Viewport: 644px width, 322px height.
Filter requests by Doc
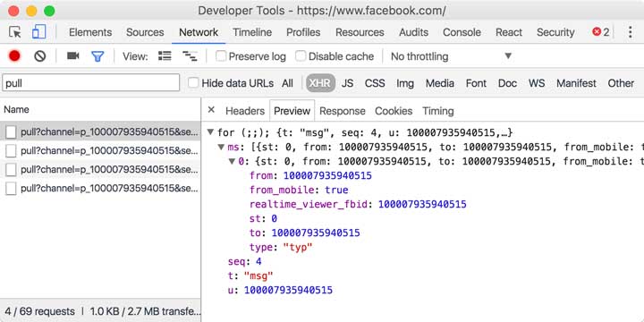(508, 83)
